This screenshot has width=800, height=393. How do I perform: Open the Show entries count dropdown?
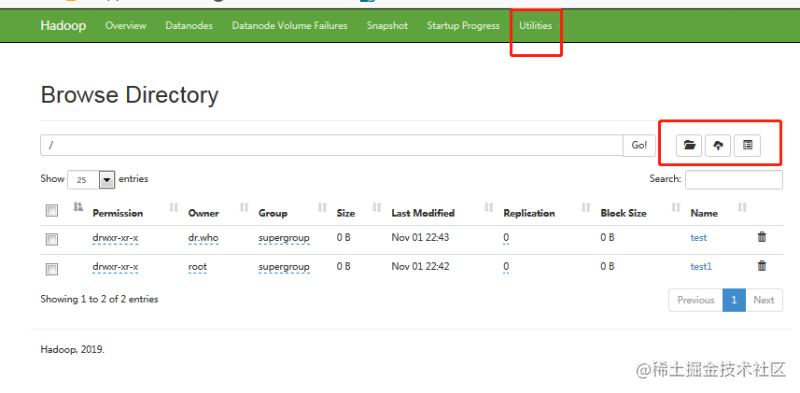(91, 180)
